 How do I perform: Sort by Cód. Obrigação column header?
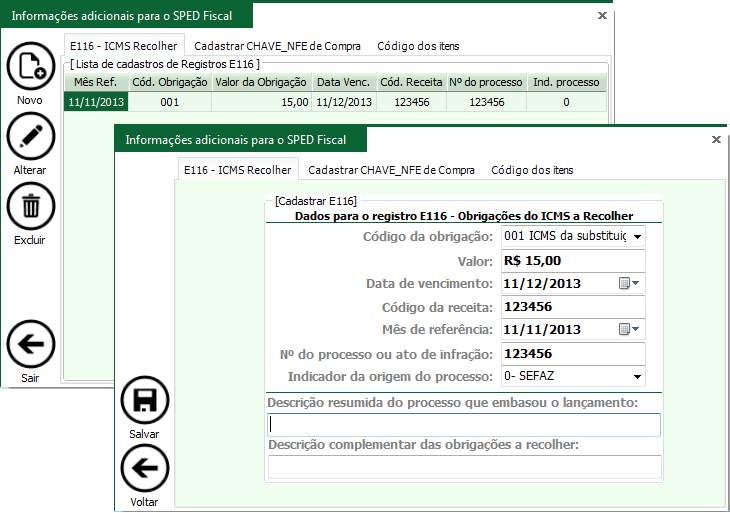[x=169, y=82]
